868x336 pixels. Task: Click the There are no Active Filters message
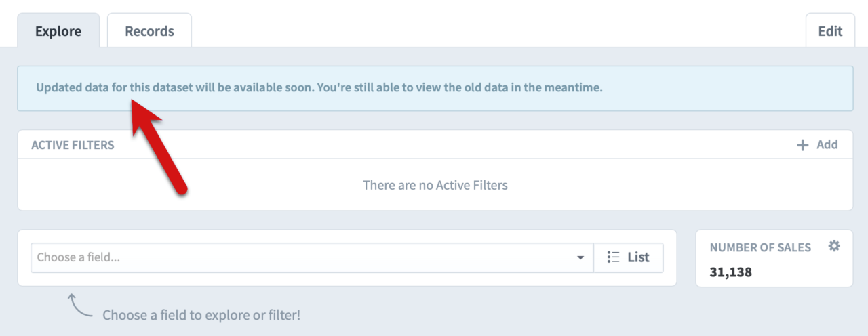pos(435,184)
